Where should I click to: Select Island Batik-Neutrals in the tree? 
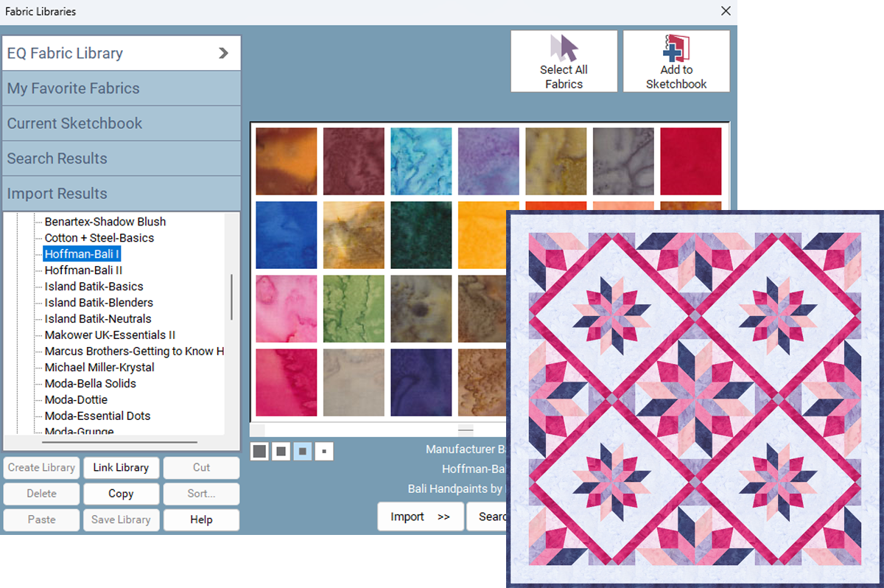pyautogui.click(x=98, y=319)
